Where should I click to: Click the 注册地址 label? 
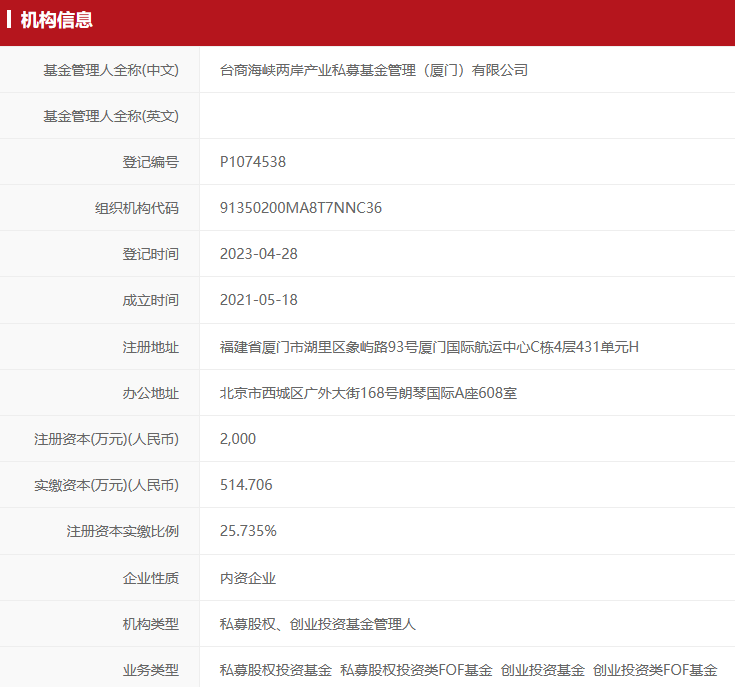tap(150, 347)
